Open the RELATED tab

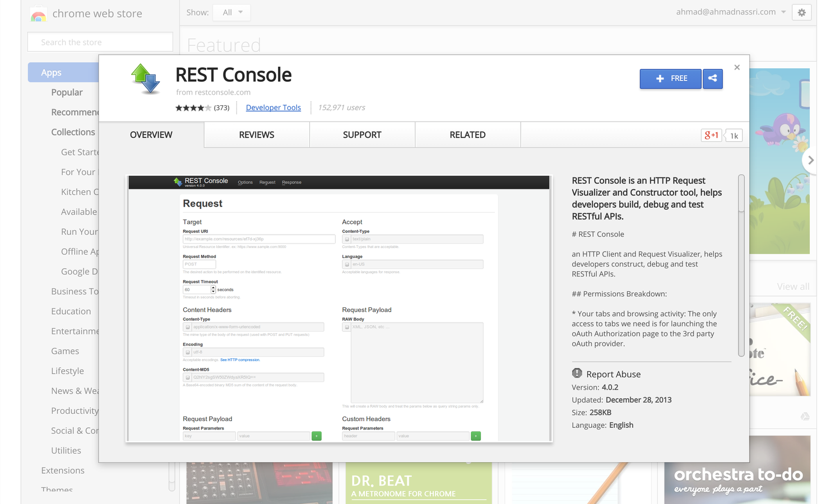coord(467,135)
